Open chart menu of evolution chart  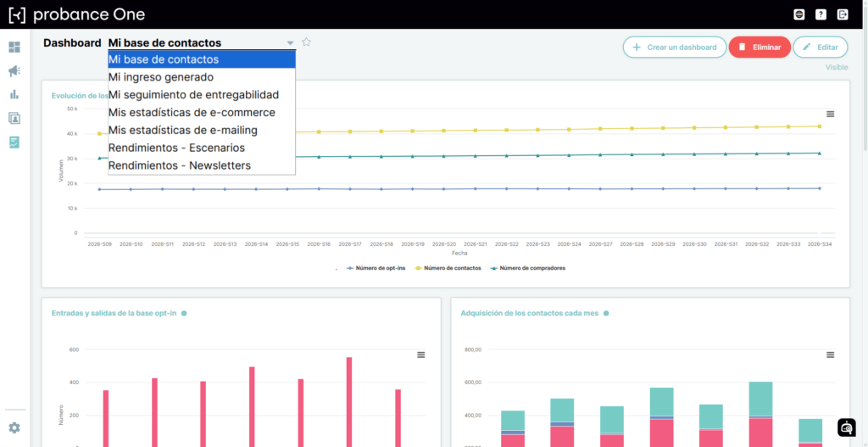pos(831,115)
